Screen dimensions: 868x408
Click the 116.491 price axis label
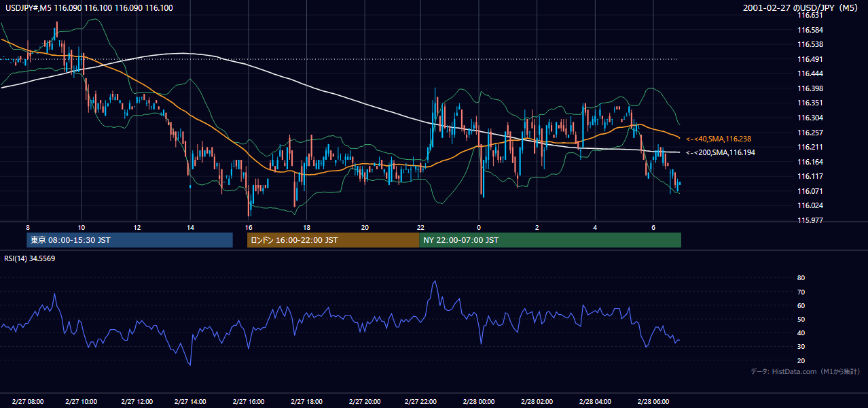pos(810,59)
